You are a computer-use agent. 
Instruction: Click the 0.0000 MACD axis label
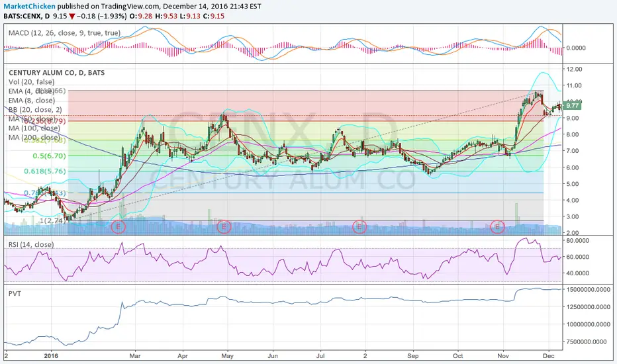click(x=575, y=48)
